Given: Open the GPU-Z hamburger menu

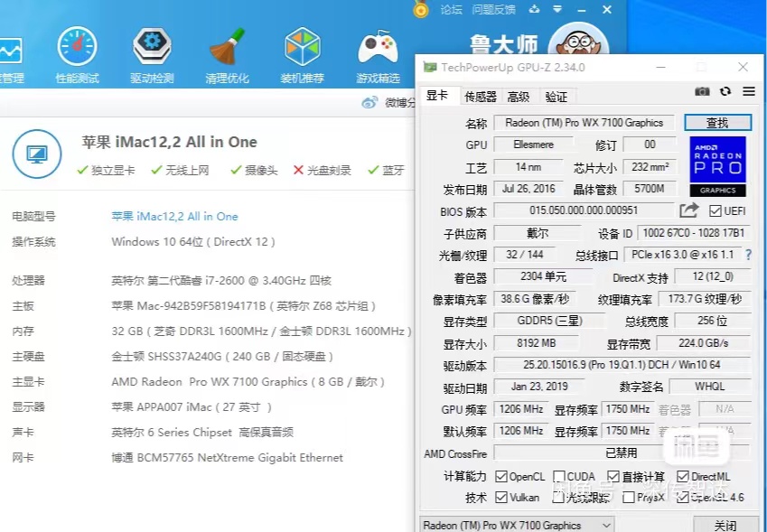Looking at the screenshot, I should pyautogui.click(x=749, y=91).
